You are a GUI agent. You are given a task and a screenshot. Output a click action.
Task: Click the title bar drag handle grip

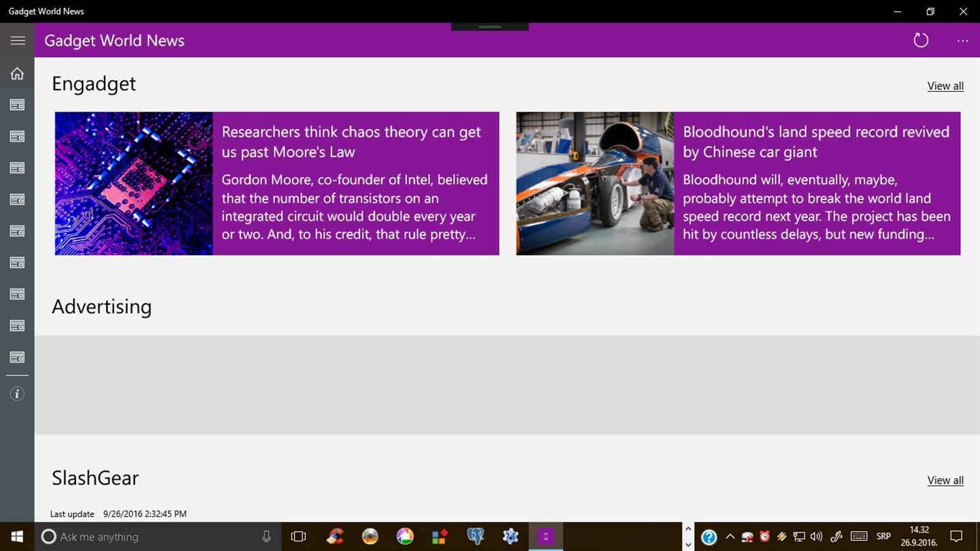(x=490, y=27)
